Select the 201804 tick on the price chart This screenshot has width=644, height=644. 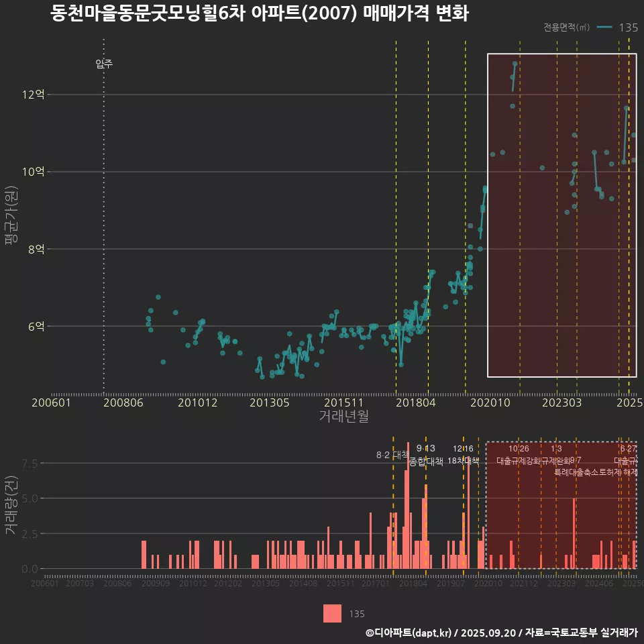click(x=415, y=402)
